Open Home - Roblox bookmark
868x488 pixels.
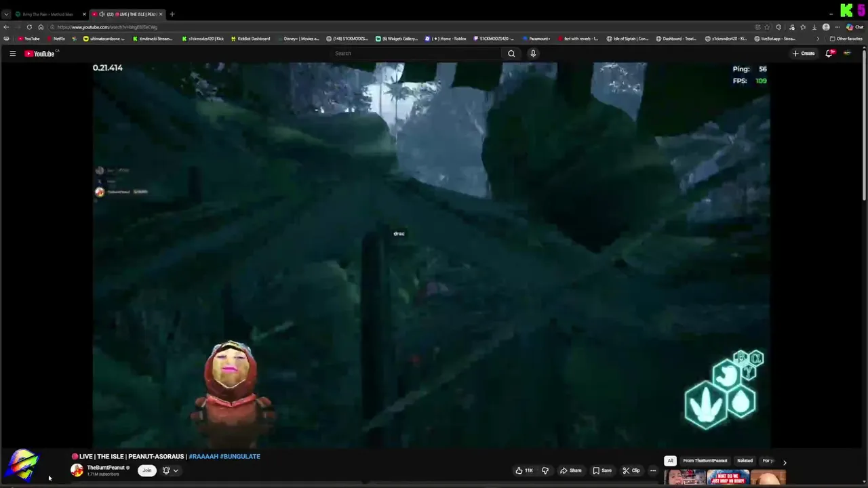446,39
